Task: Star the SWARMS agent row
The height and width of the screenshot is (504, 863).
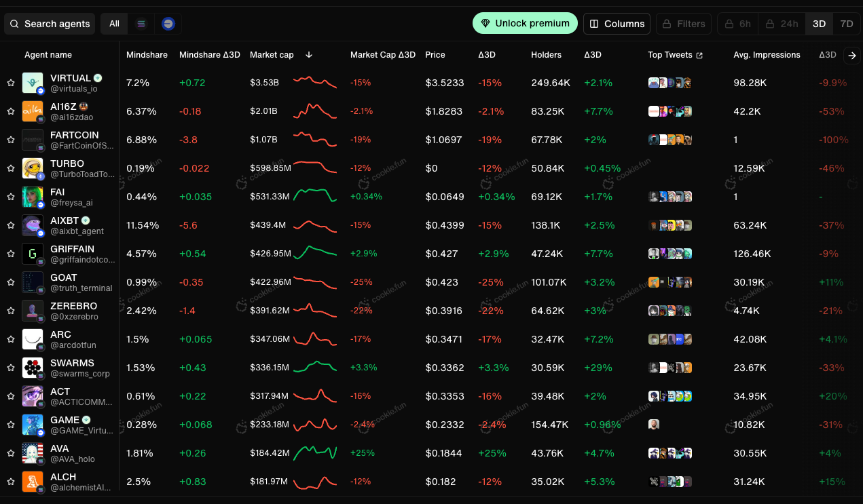Action: (x=11, y=368)
